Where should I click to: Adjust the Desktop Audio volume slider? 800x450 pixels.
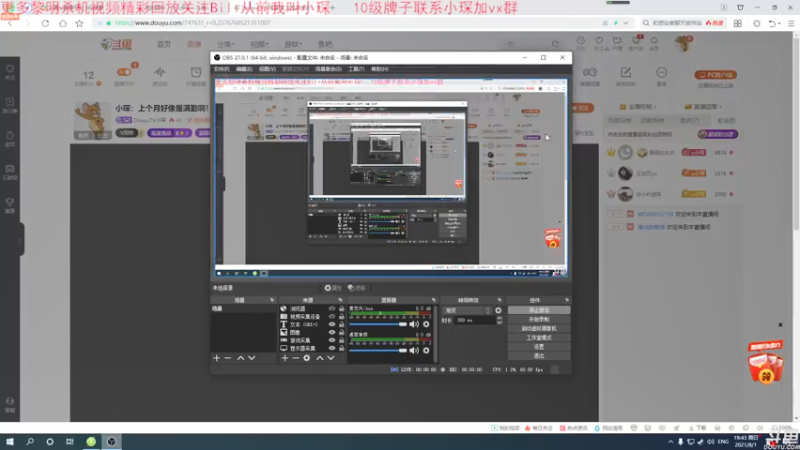pyautogui.click(x=378, y=351)
